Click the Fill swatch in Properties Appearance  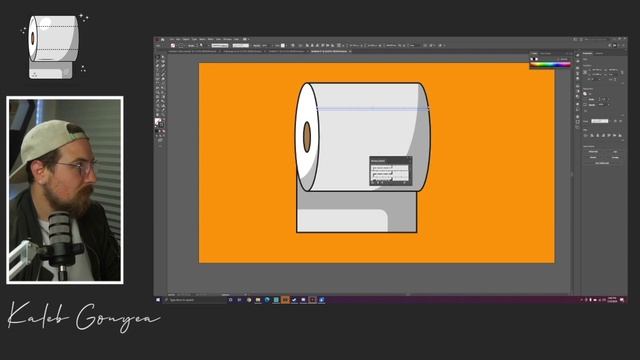pos(585,93)
